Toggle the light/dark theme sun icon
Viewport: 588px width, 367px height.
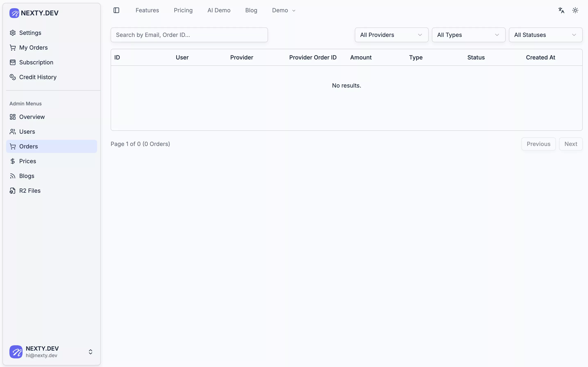575,10
